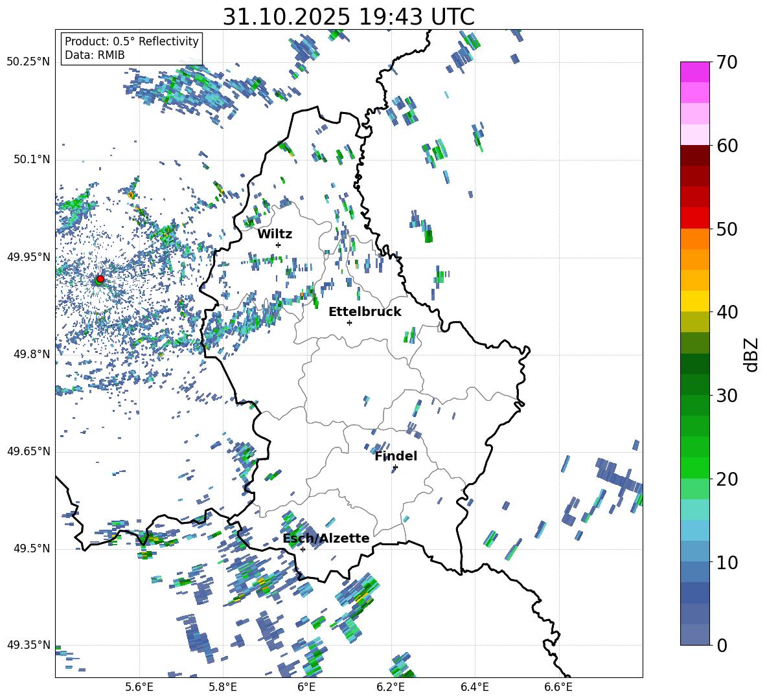Click the 'Product: 0.5° Reflectivity' label
767x700 pixels.
132,41
